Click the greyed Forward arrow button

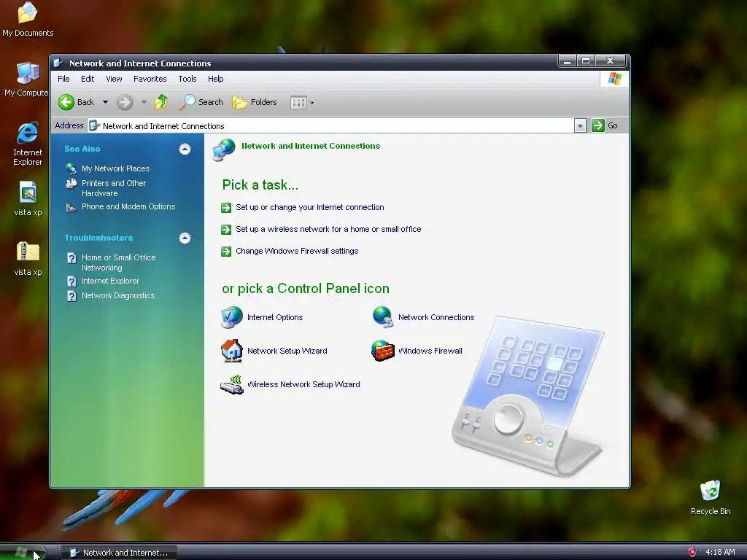(x=125, y=102)
